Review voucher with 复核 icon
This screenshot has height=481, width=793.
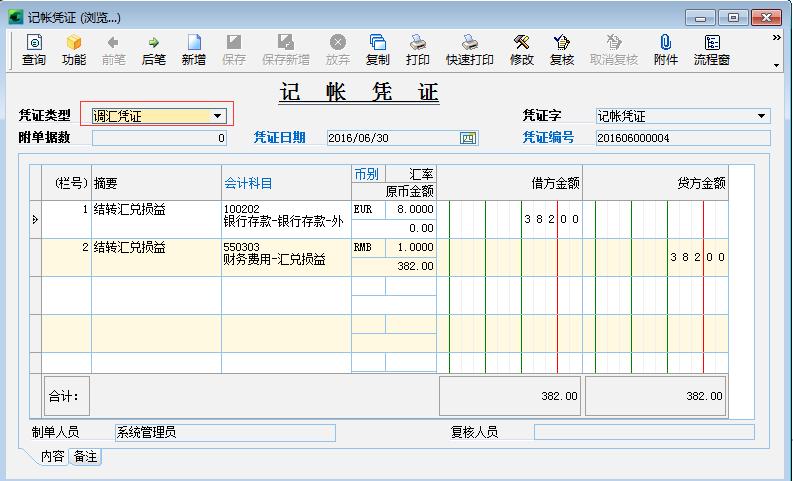tap(562, 50)
